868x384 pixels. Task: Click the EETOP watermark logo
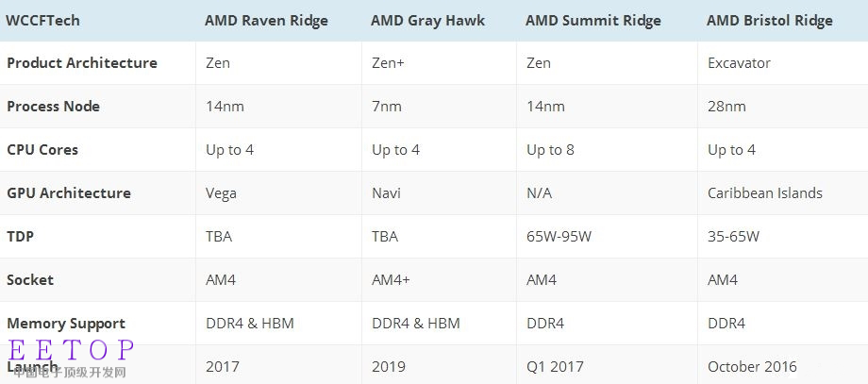point(71,358)
